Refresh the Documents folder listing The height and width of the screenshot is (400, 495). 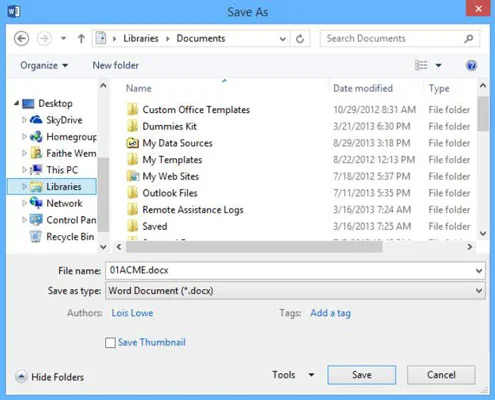coord(300,39)
